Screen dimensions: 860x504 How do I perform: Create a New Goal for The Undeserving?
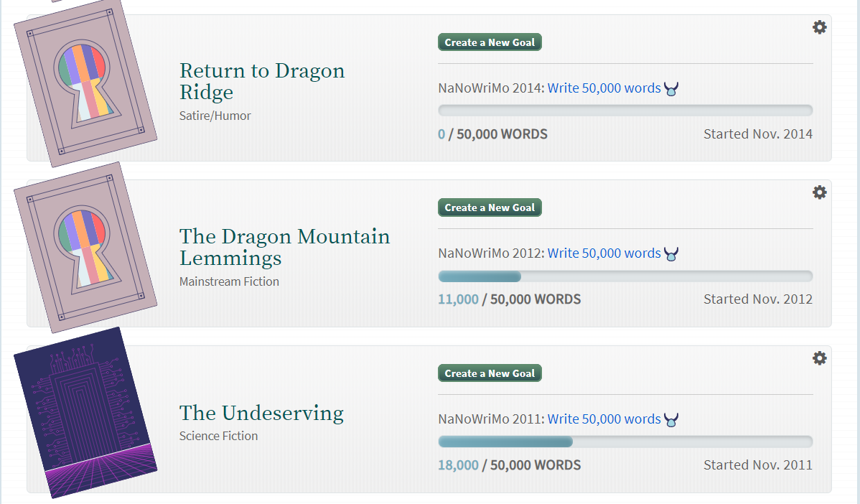pos(490,373)
